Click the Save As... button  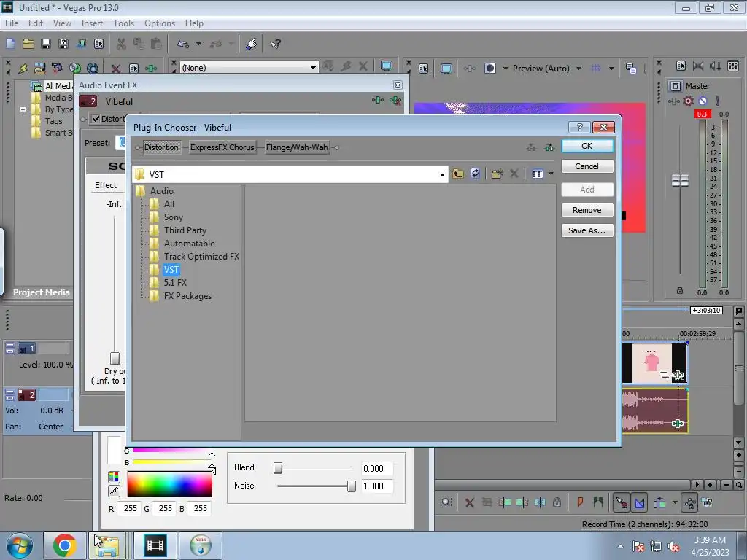click(x=587, y=230)
